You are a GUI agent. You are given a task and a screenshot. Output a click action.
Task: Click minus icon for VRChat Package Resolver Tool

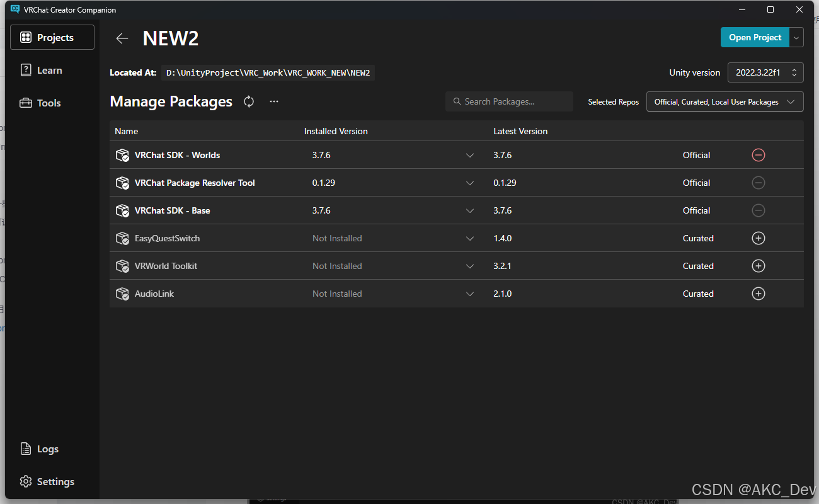(759, 183)
